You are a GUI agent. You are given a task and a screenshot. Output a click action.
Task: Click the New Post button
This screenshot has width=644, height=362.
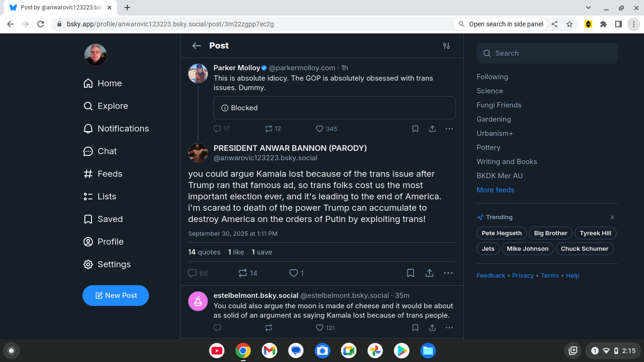(116, 296)
